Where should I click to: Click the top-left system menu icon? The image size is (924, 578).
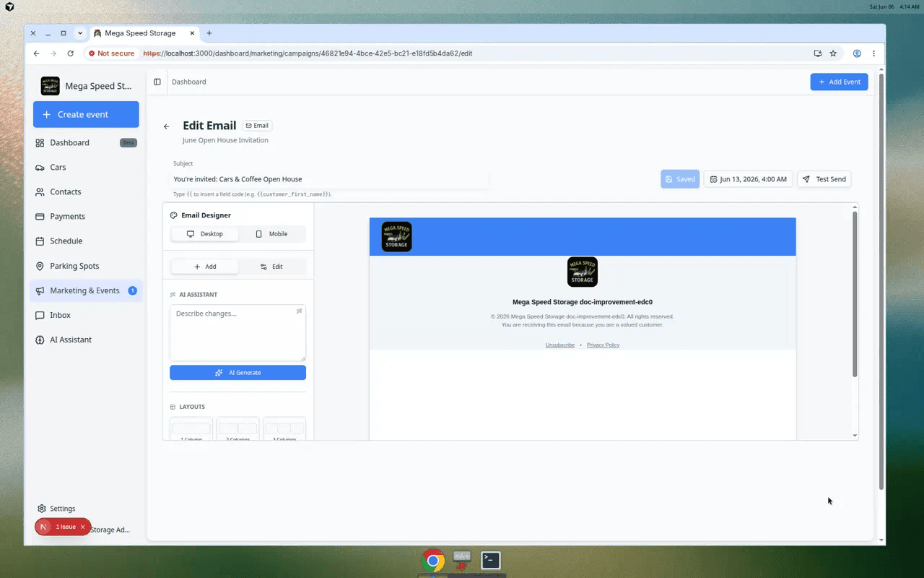9,7
